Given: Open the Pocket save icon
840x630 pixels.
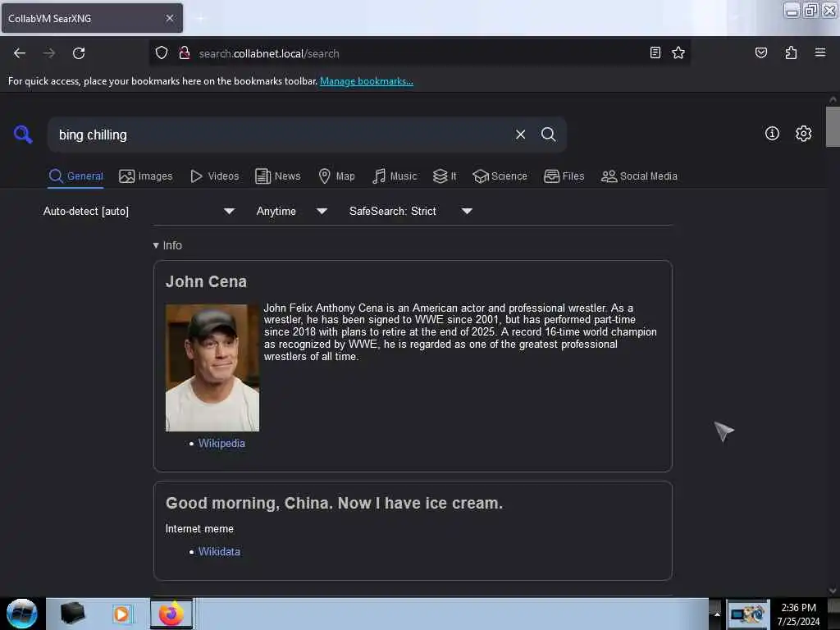Looking at the screenshot, I should [760, 52].
